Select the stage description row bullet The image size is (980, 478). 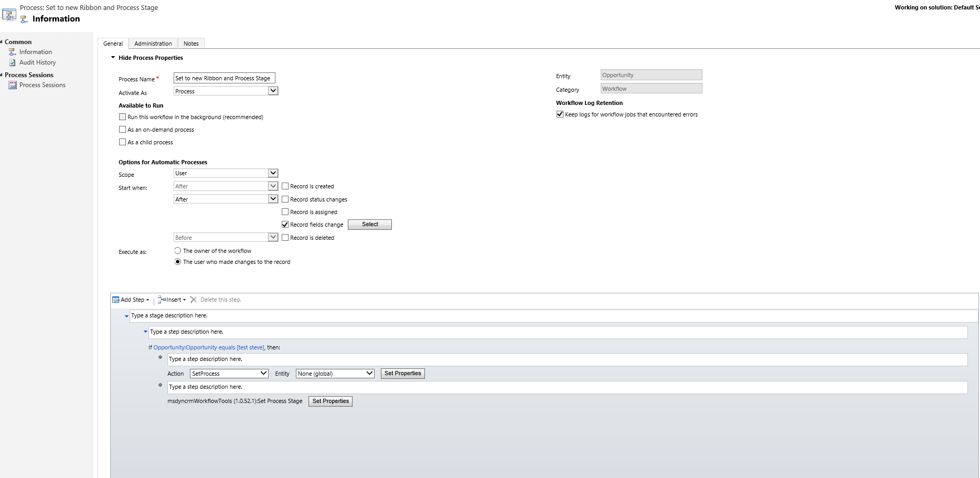(126, 316)
